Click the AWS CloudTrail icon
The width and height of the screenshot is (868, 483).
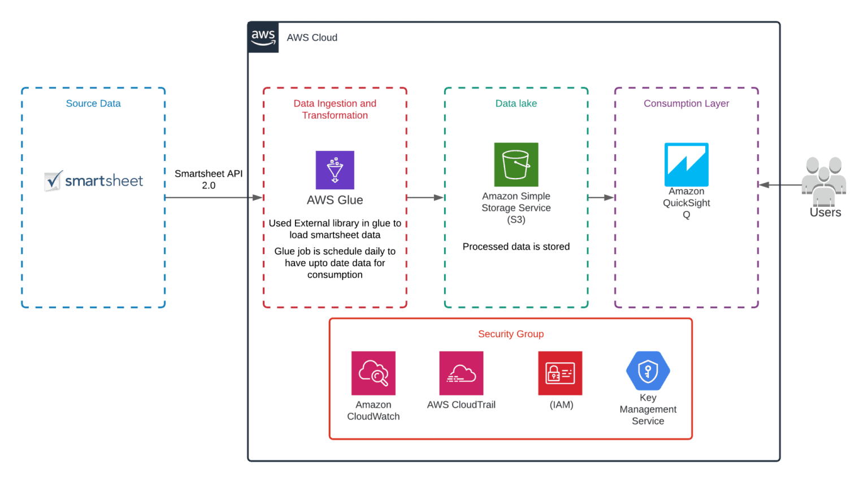(461, 373)
